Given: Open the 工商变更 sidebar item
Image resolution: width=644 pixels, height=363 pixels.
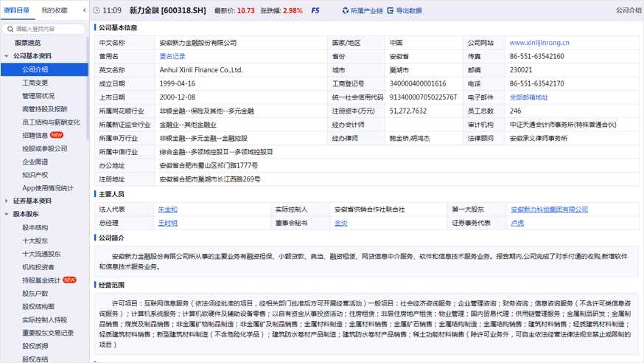Looking at the screenshot, I should [x=35, y=83].
